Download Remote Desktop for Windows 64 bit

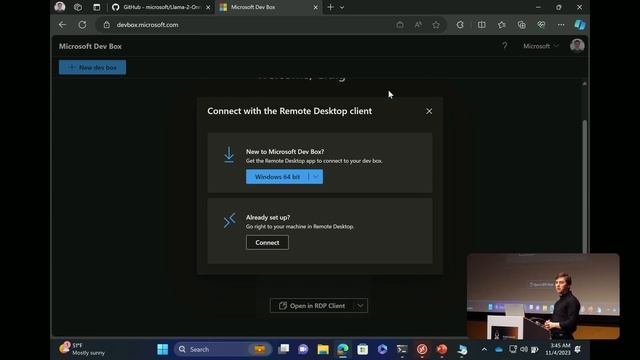pyautogui.click(x=277, y=177)
